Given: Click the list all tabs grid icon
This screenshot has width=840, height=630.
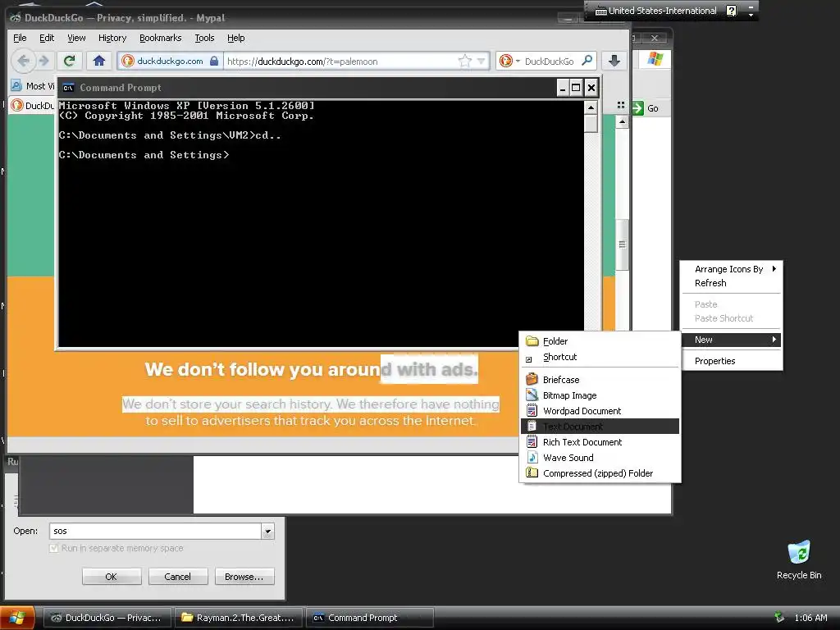Looking at the screenshot, I should pyautogui.click(x=621, y=106).
